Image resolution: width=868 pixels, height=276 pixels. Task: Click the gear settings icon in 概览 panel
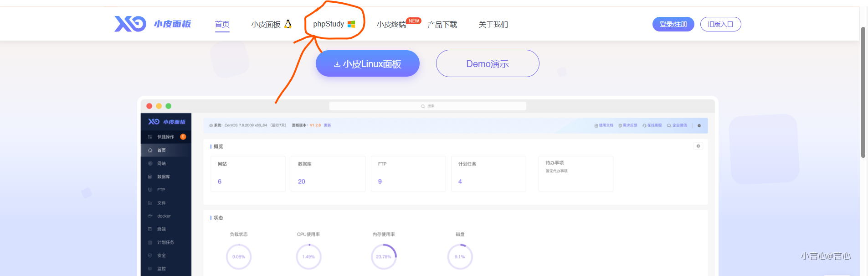(x=698, y=146)
